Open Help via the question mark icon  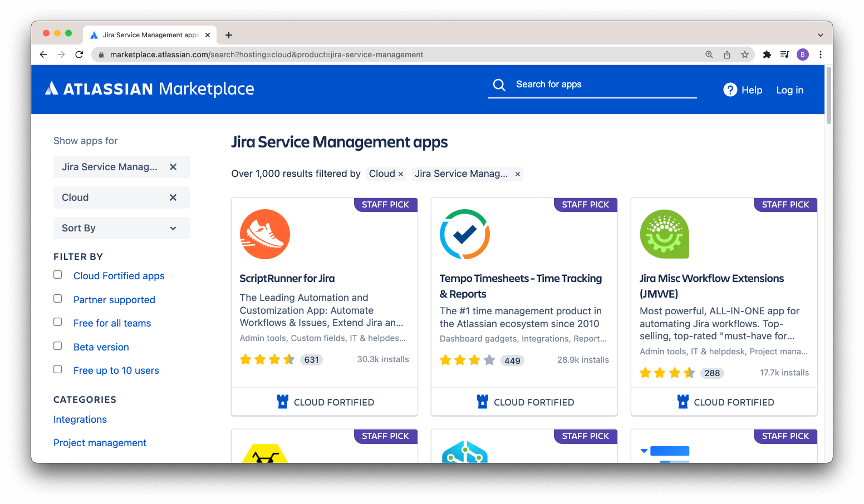click(x=730, y=90)
